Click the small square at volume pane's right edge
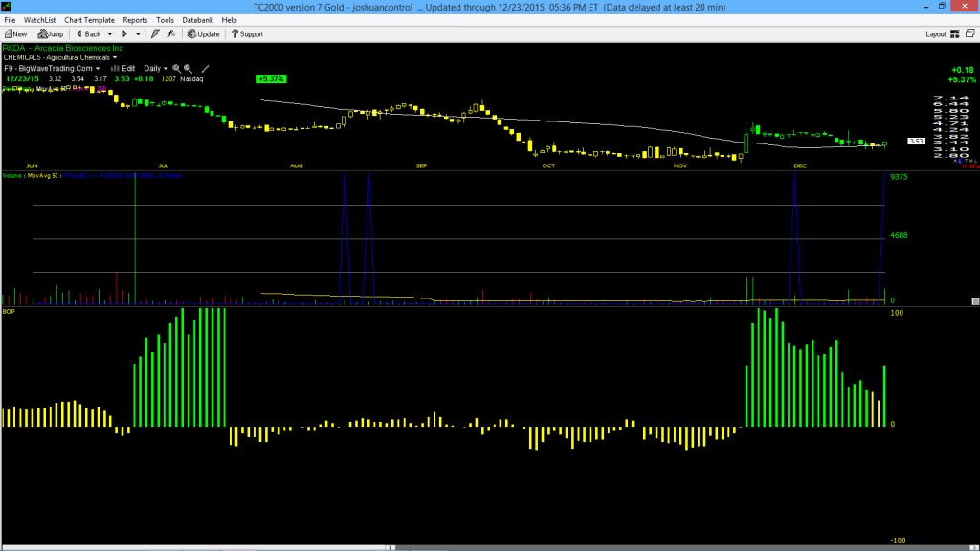980x551 pixels. pyautogui.click(x=975, y=301)
